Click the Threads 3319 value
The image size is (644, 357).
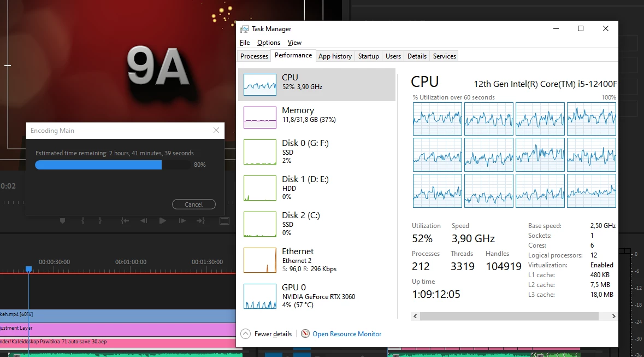463,266
